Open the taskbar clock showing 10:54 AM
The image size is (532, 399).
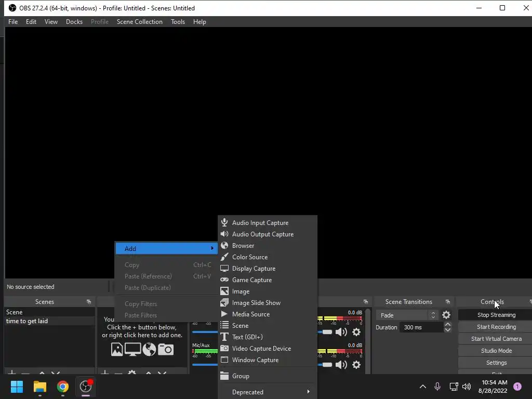[x=493, y=387]
